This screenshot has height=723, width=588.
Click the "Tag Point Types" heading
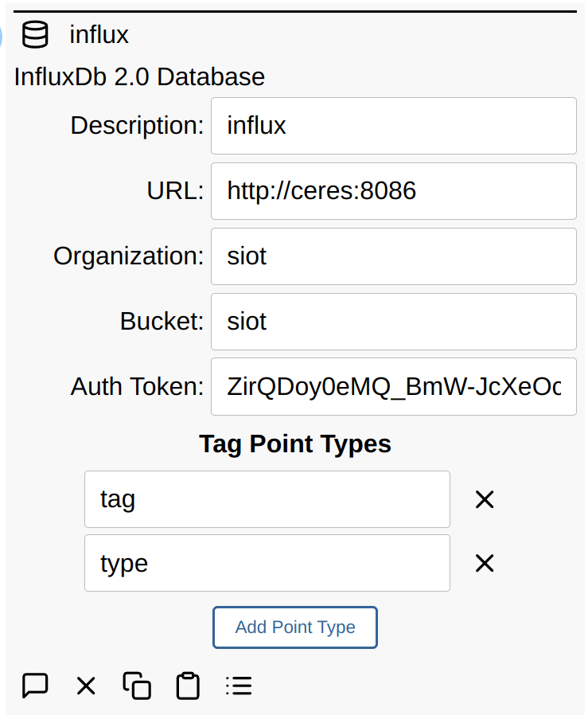click(295, 444)
